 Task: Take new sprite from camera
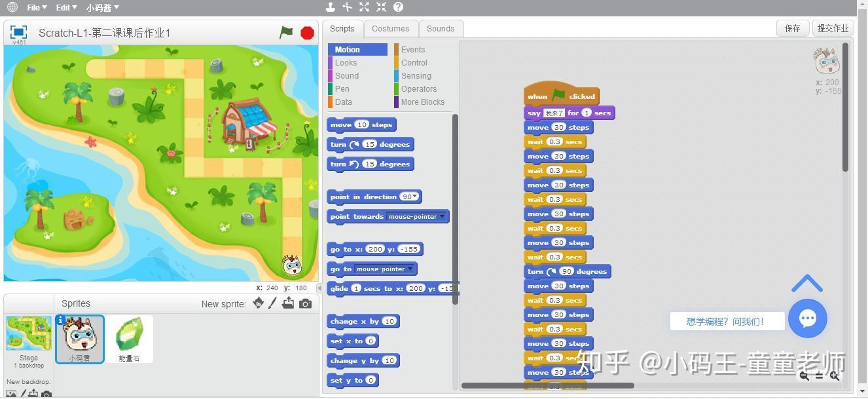[305, 303]
